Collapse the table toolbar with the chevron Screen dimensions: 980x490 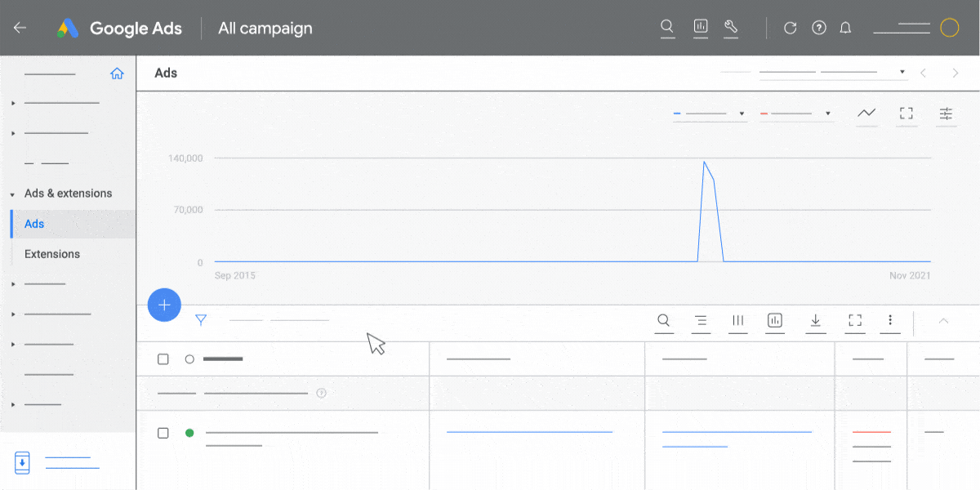pos(943,322)
